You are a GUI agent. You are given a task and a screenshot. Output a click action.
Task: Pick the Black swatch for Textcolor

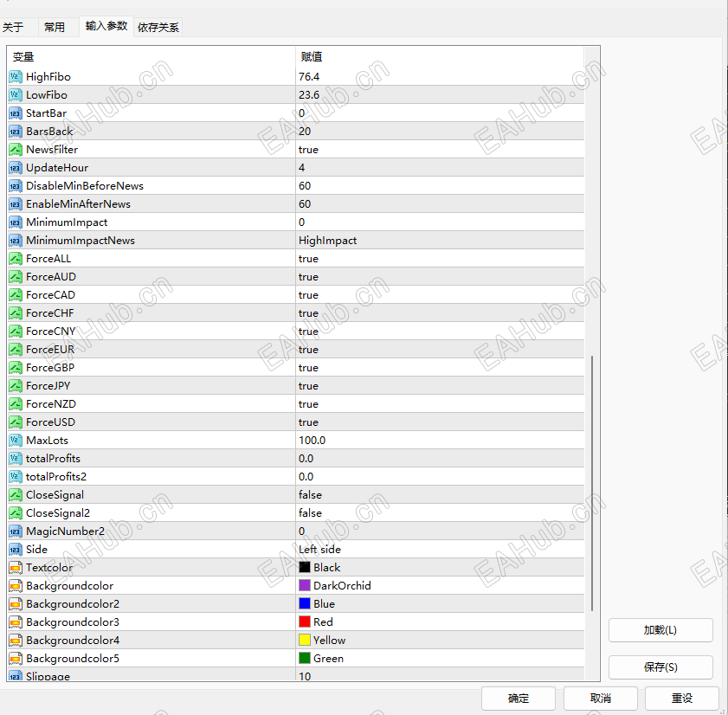[305, 567]
